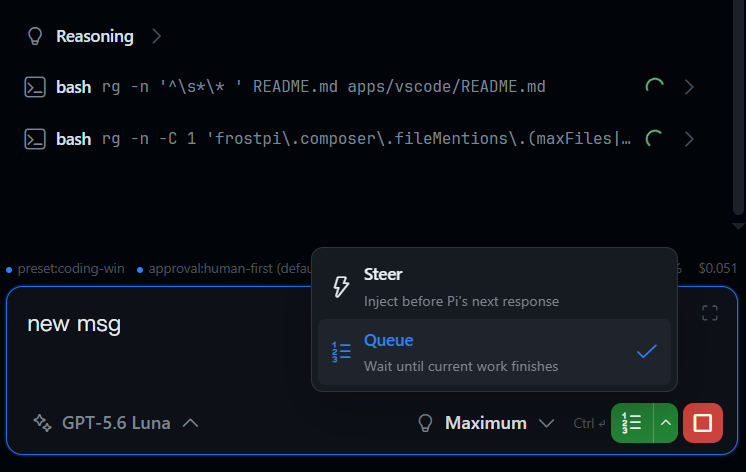The image size is (746, 472).
Task: Click the approval:human-first status item
Action: [224, 269]
